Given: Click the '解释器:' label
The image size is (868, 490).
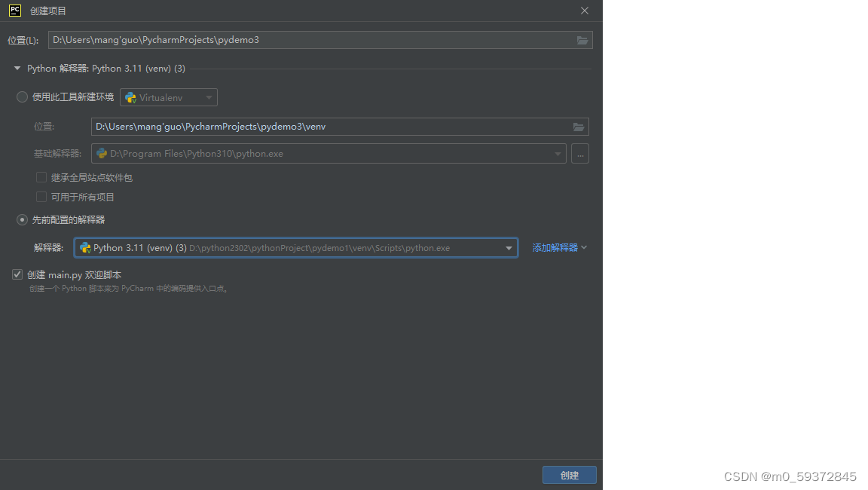Looking at the screenshot, I should 49,247.
